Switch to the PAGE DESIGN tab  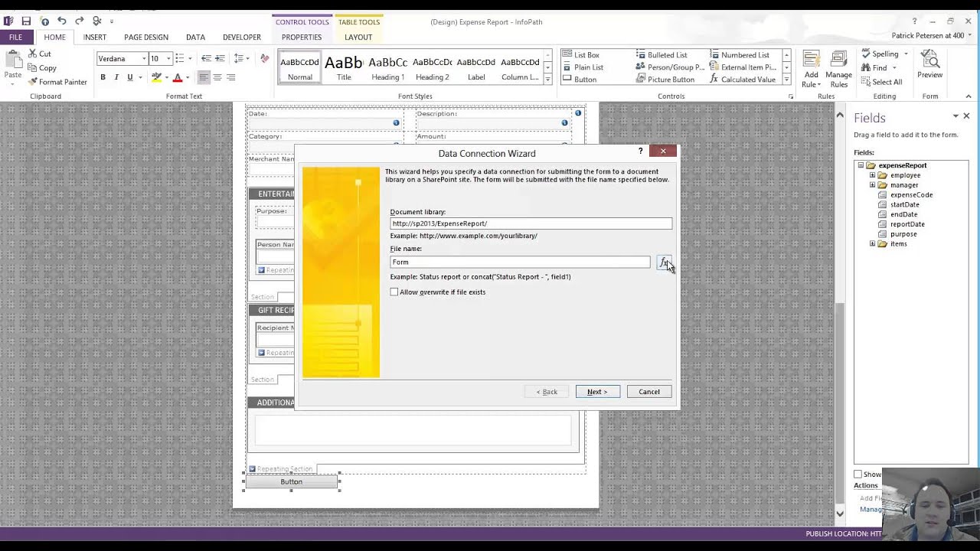[145, 37]
